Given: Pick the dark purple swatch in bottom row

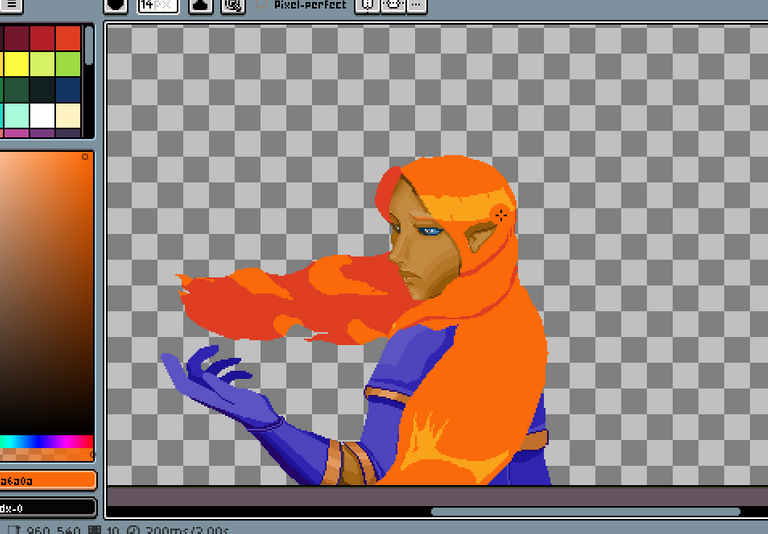Looking at the screenshot, I should coord(68,133).
